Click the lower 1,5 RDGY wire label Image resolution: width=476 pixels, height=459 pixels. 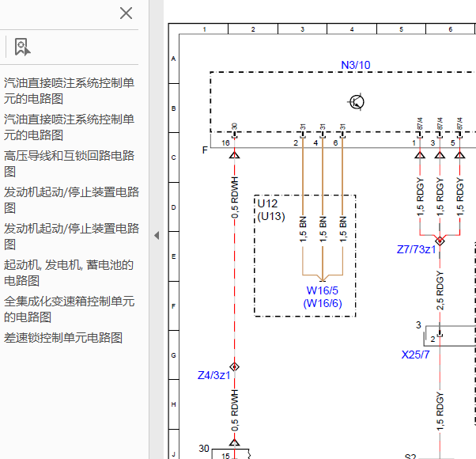(x=440, y=412)
